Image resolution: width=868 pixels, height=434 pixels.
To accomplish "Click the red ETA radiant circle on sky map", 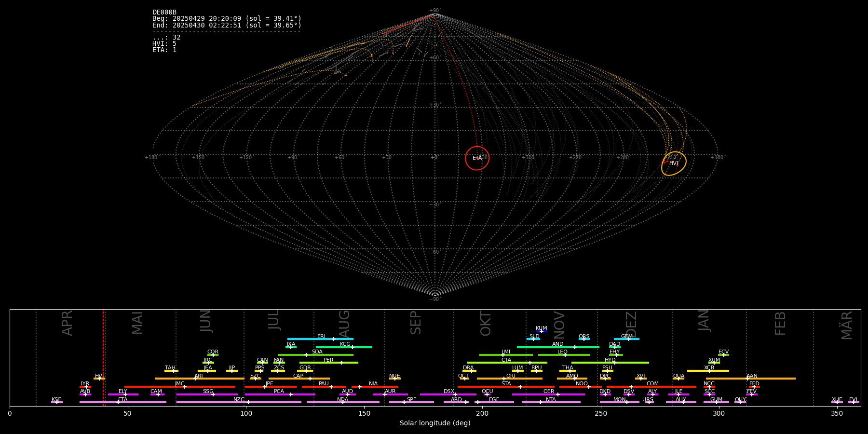I will [477, 158].
